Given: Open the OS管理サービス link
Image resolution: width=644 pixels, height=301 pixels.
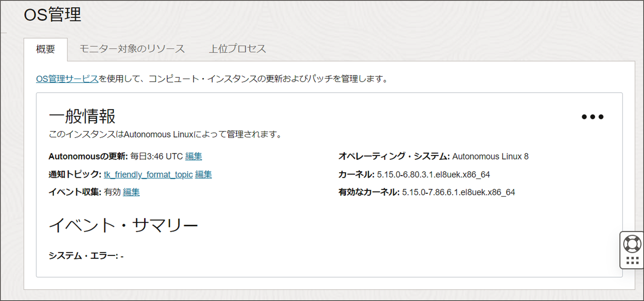Looking at the screenshot, I should [x=67, y=79].
